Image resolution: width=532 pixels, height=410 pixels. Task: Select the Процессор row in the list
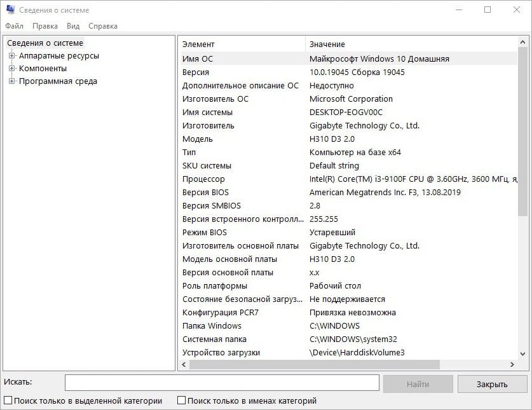[204, 179]
